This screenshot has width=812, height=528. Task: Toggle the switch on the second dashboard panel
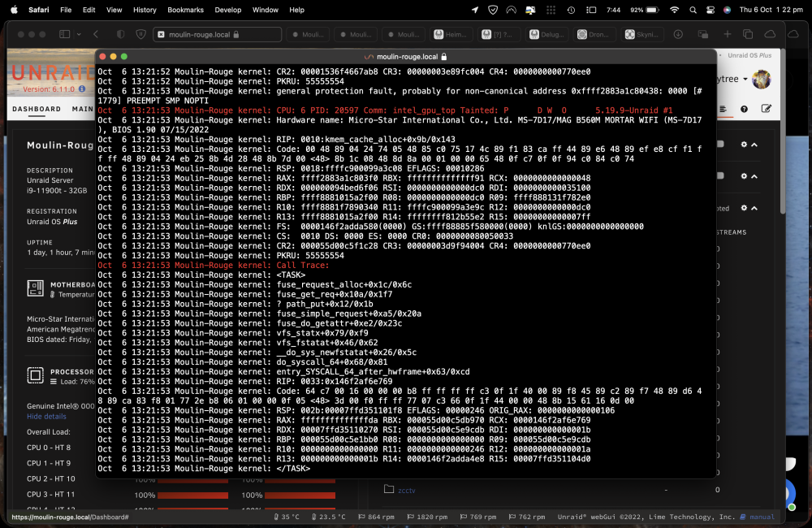[x=719, y=175]
